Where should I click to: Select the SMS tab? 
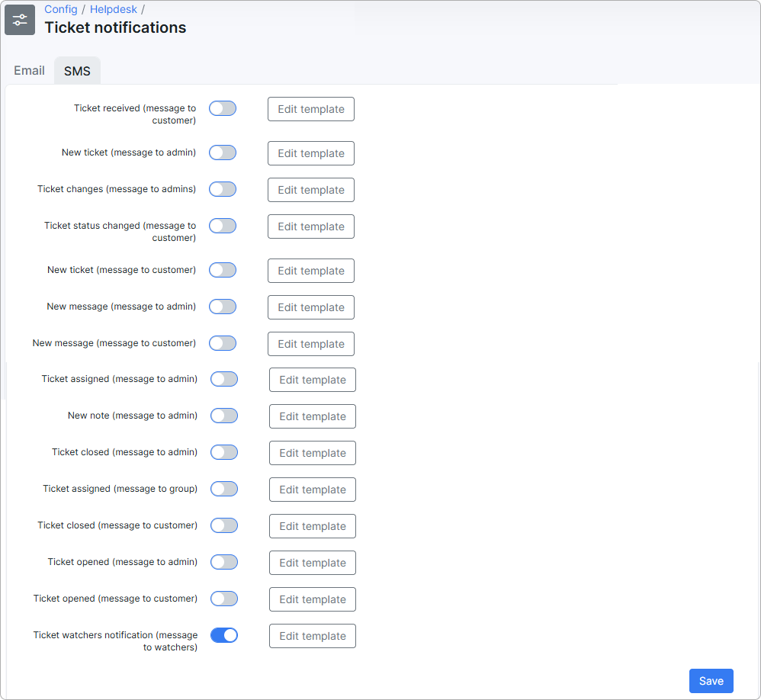(x=77, y=71)
